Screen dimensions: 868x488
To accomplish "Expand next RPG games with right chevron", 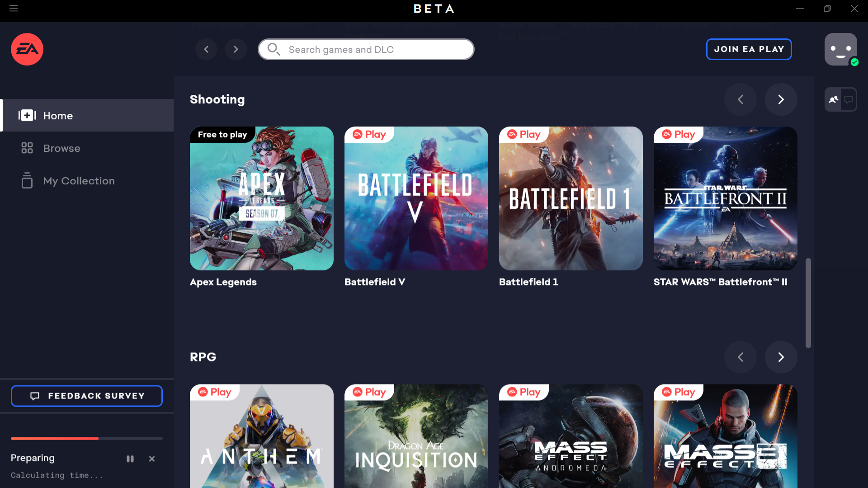I will (x=782, y=357).
